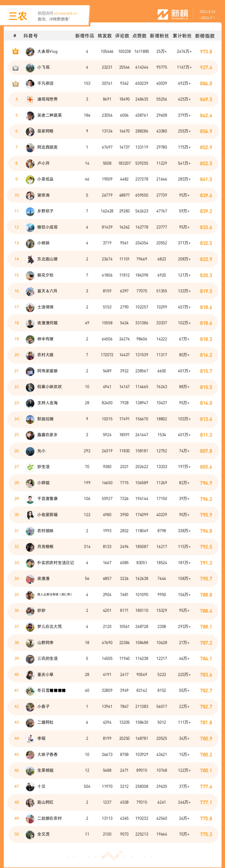This screenshot has height=868, width=225.
Task: Click the 新榜 NEWRANK logo
Action: [173, 14]
